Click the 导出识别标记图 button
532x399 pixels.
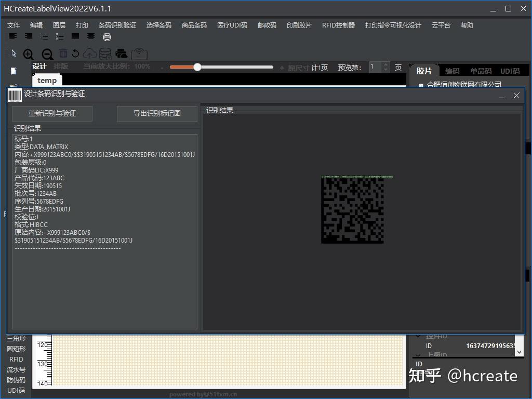click(157, 113)
